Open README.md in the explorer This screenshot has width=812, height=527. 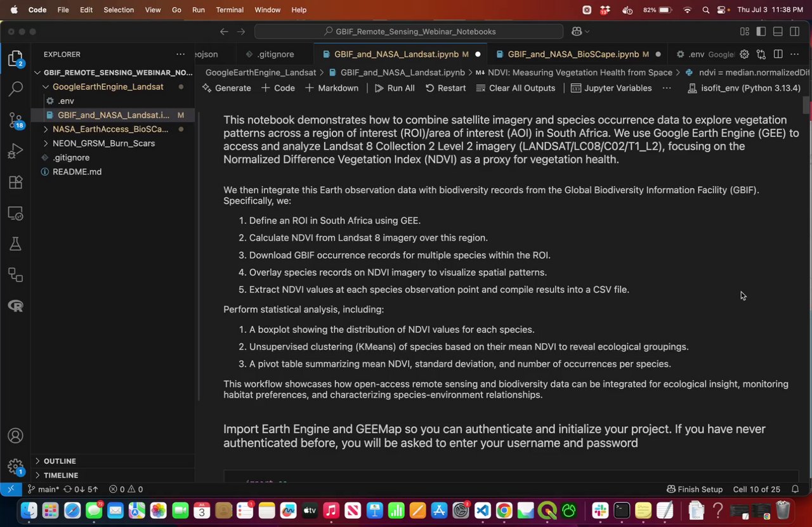click(x=114, y=172)
